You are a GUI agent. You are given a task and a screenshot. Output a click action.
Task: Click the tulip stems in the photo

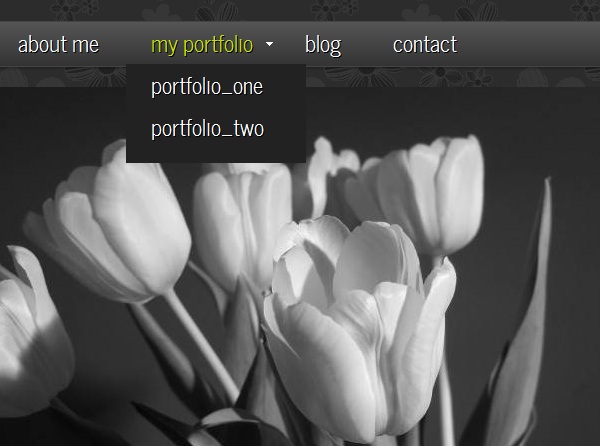(199, 344)
